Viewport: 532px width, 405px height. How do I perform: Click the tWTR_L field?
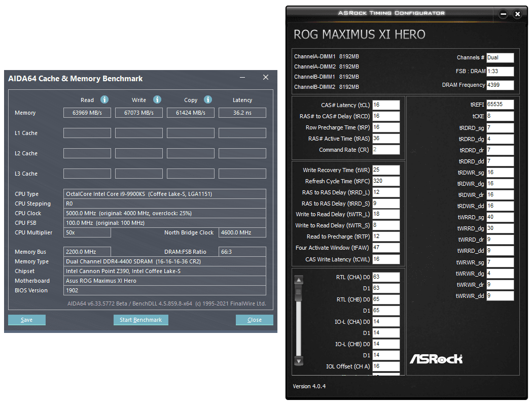386,214
